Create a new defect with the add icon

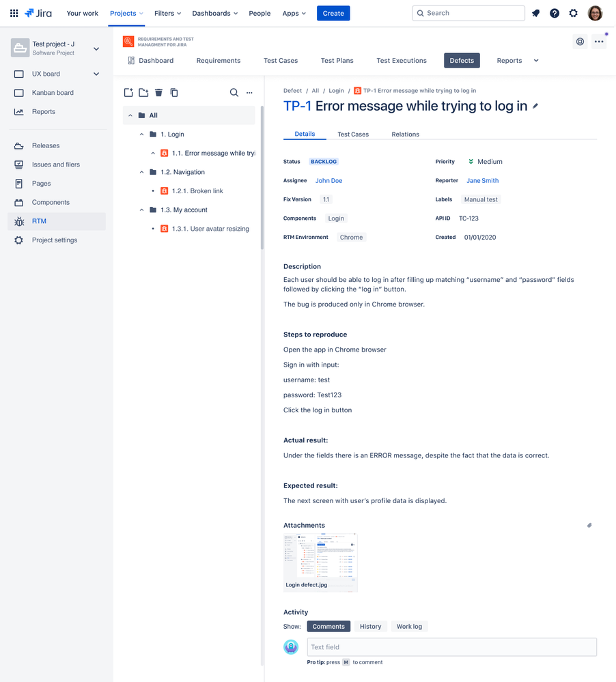point(128,92)
